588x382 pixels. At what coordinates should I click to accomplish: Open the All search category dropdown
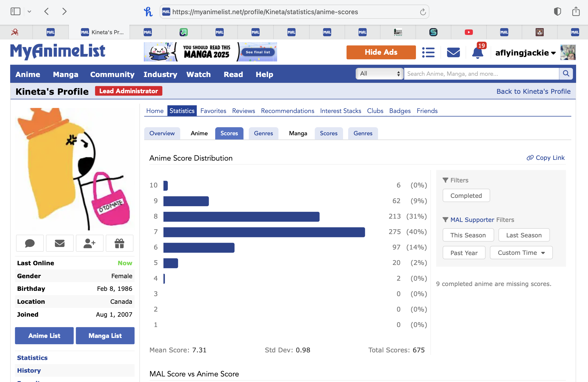coord(379,74)
